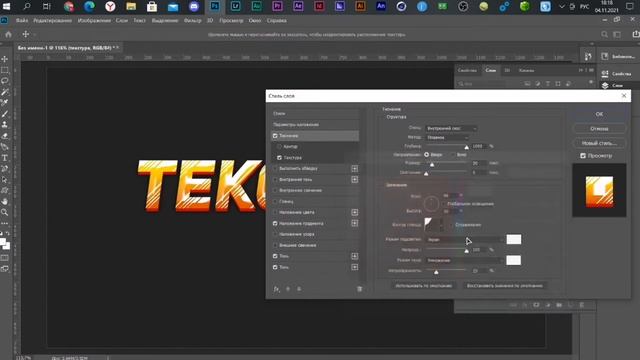Open the Редактирование menu
The height and width of the screenshot is (360, 640).
(52, 20)
